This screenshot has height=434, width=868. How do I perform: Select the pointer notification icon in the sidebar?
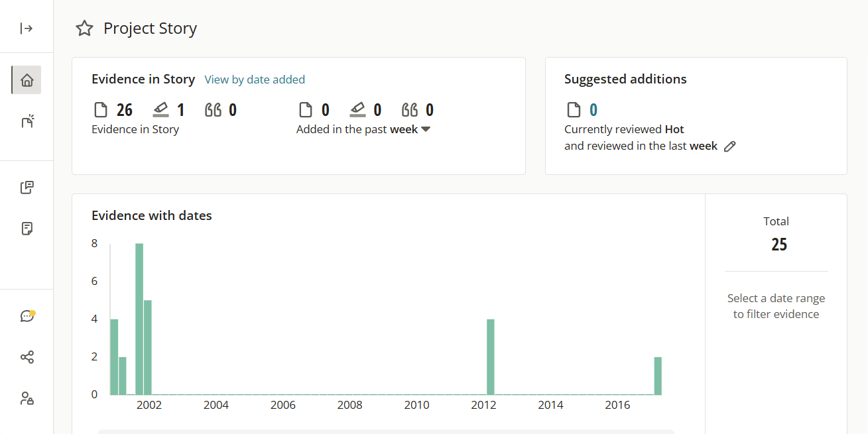coord(27,121)
